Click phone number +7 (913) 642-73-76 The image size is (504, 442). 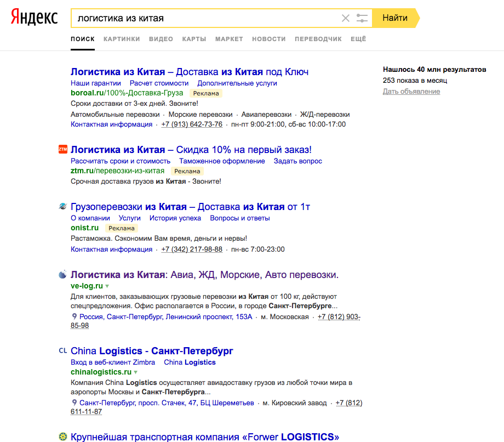[192, 124]
